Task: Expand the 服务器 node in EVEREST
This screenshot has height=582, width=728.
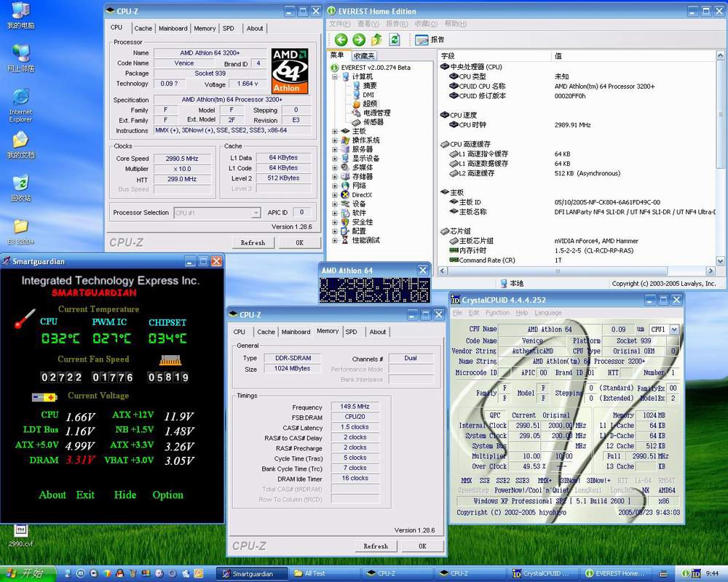Action: (334, 149)
